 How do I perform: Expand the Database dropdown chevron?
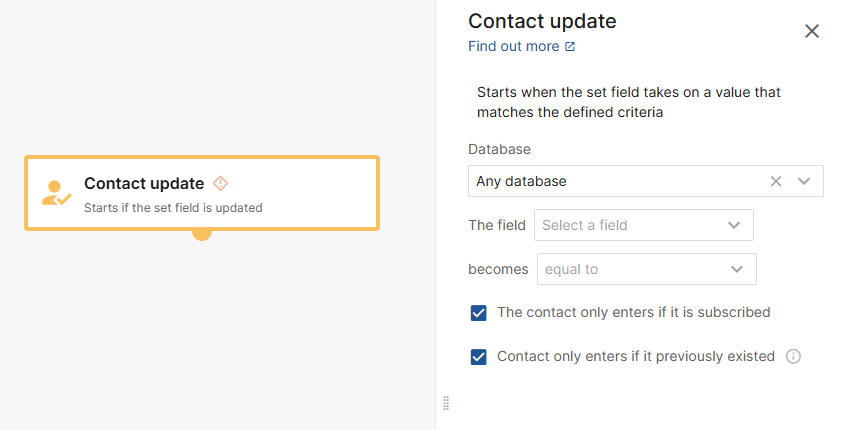[804, 181]
